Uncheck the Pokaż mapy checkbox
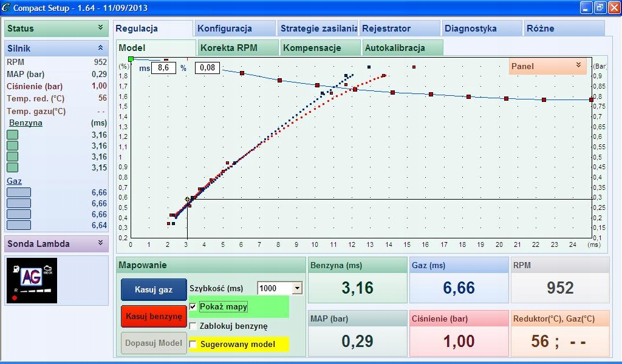 (193, 306)
